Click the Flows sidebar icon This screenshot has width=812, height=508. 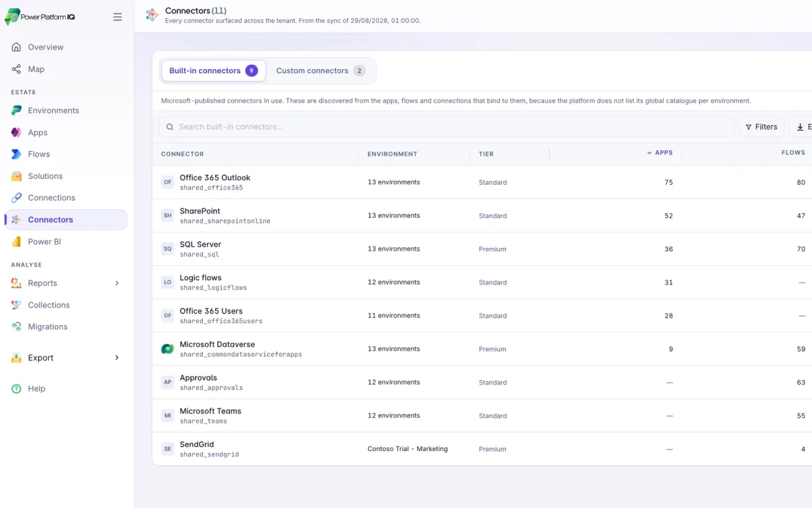pos(16,154)
